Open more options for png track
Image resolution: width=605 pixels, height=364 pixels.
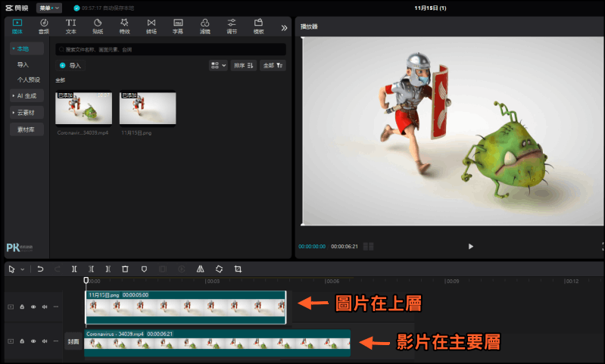56,307
